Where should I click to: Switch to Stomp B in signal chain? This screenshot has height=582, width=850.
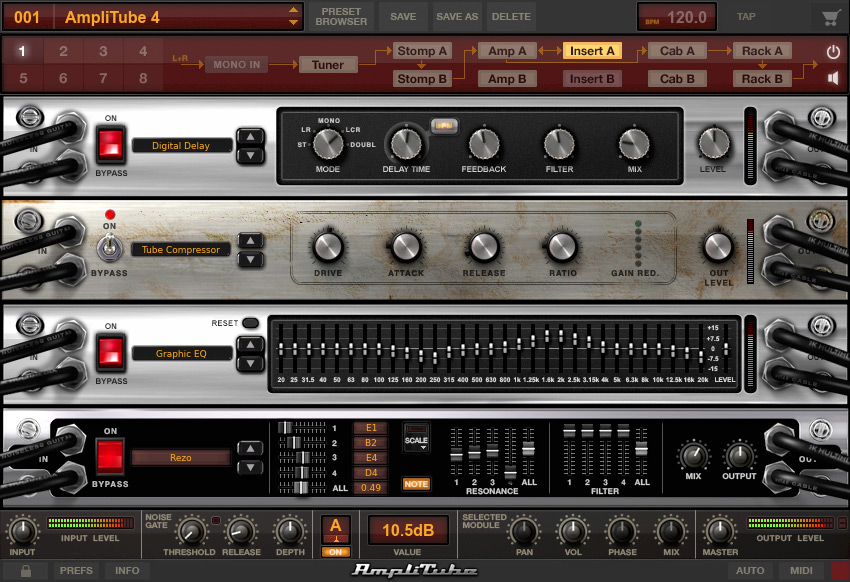click(x=422, y=79)
